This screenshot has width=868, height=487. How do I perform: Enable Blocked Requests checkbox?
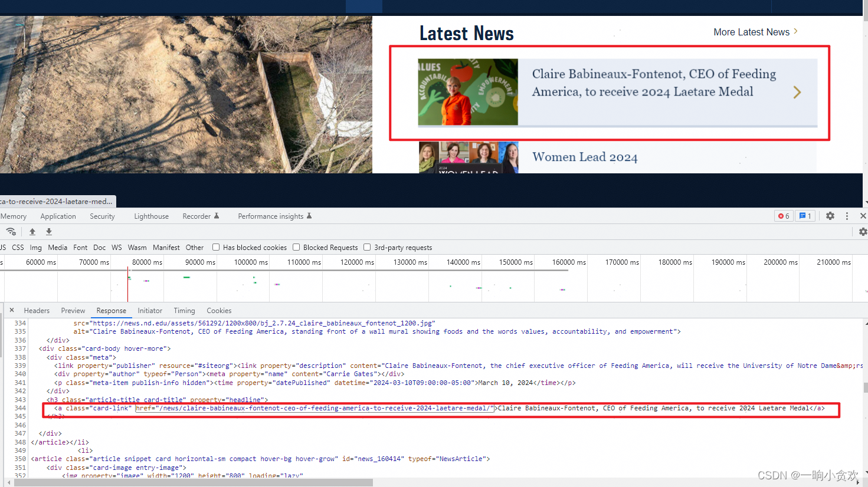[296, 247]
